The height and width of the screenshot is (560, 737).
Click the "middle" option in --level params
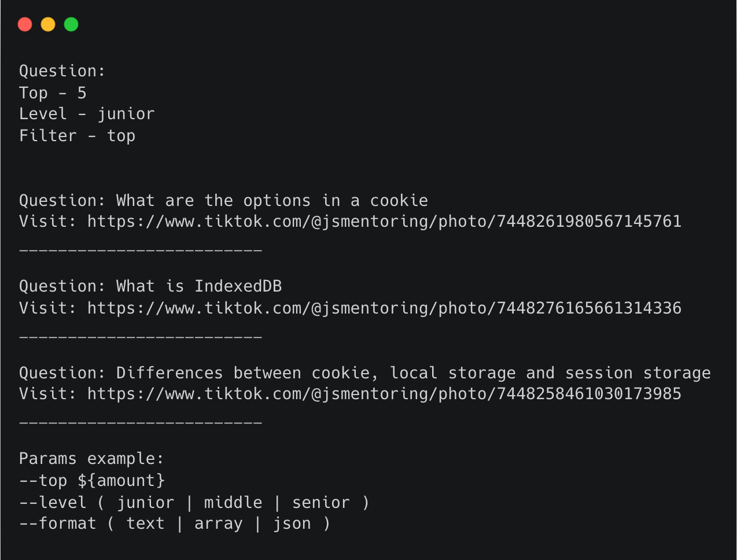point(233,503)
